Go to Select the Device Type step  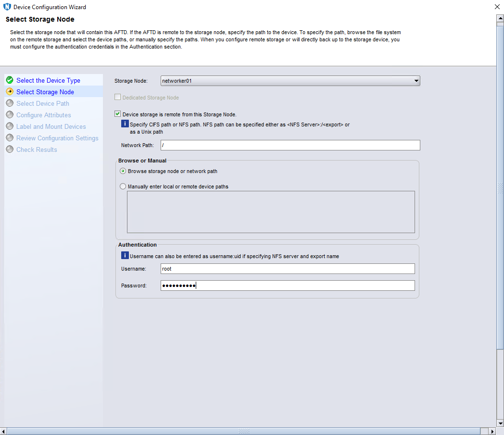tap(48, 80)
